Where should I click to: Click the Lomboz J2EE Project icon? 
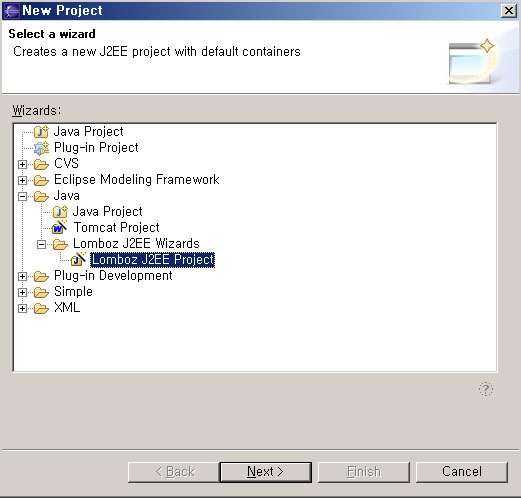pos(78,259)
